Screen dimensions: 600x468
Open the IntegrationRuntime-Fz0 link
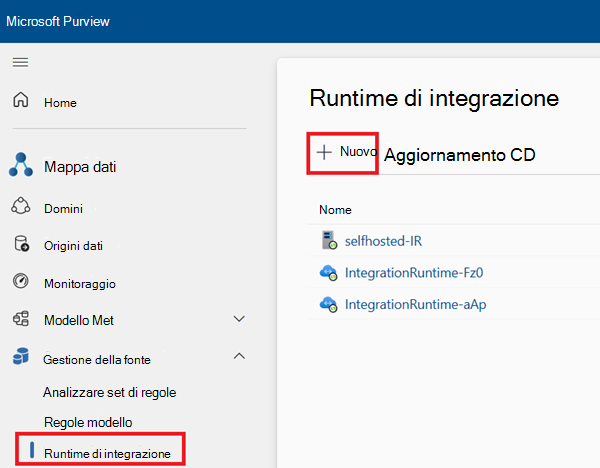click(x=414, y=272)
